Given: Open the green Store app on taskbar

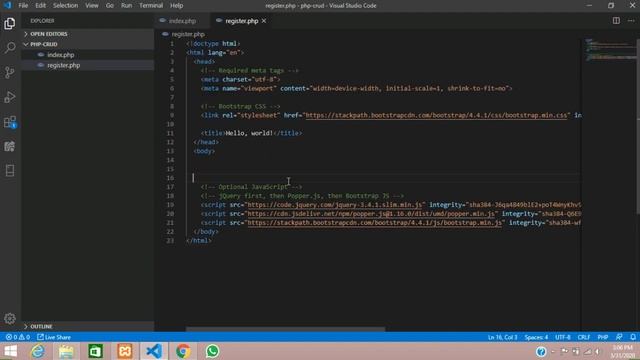Looking at the screenshot, I should tap(96, 351).
